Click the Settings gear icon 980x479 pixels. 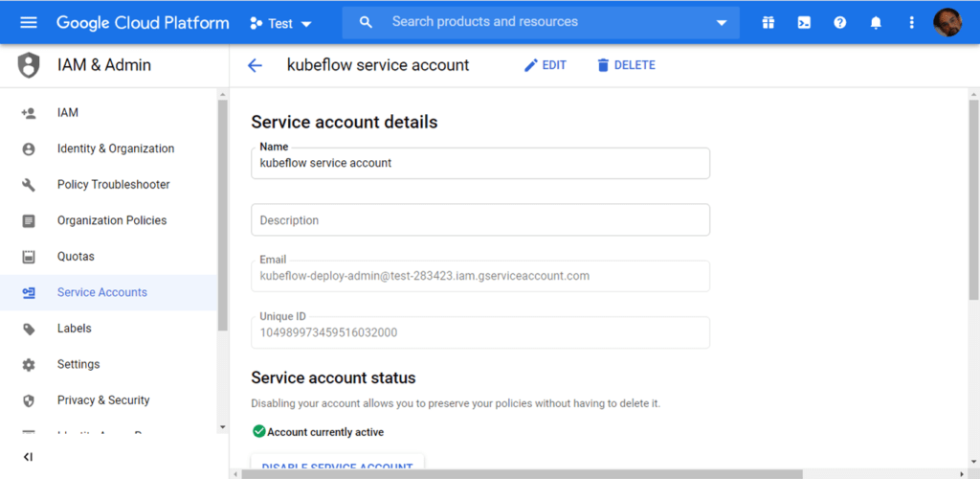coord(28,365)
